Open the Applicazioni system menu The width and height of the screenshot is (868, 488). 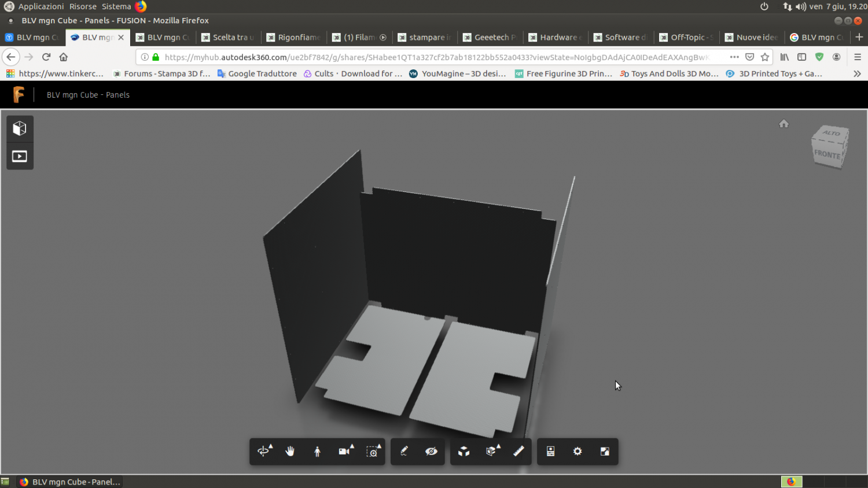41,6
